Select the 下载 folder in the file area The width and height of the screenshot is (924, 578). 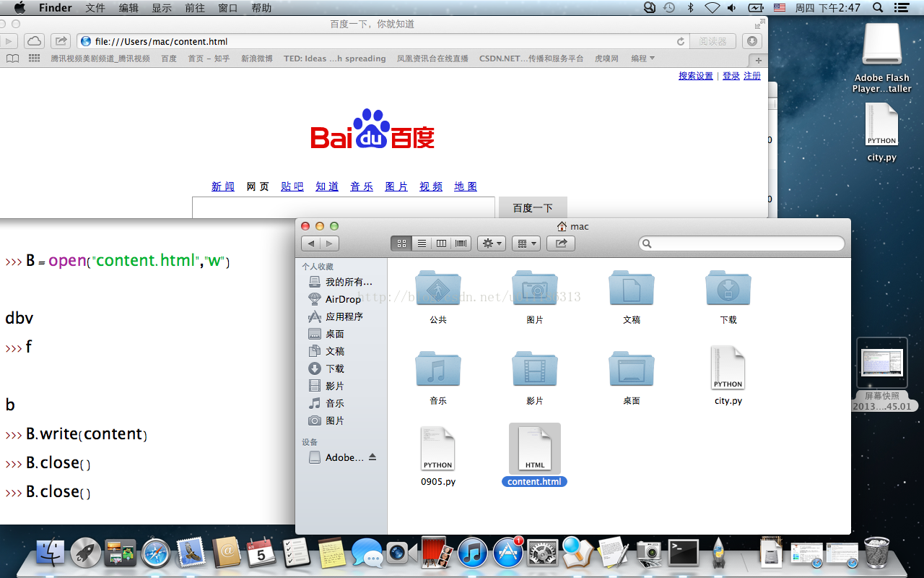point(728,289)
